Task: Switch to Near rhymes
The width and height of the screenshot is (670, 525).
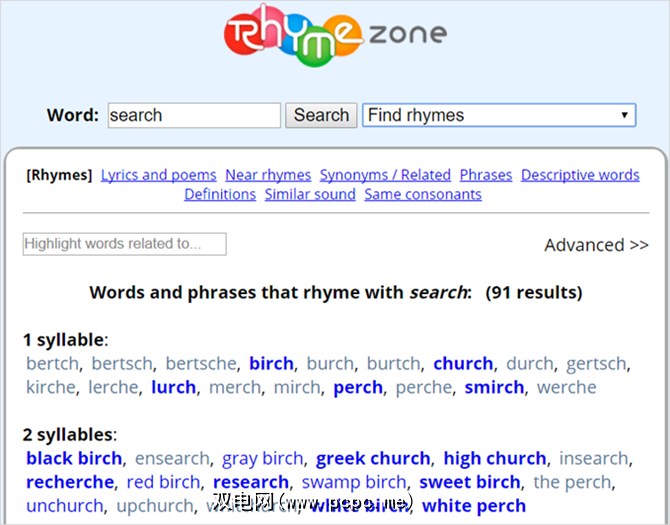Action: point(268,175)
